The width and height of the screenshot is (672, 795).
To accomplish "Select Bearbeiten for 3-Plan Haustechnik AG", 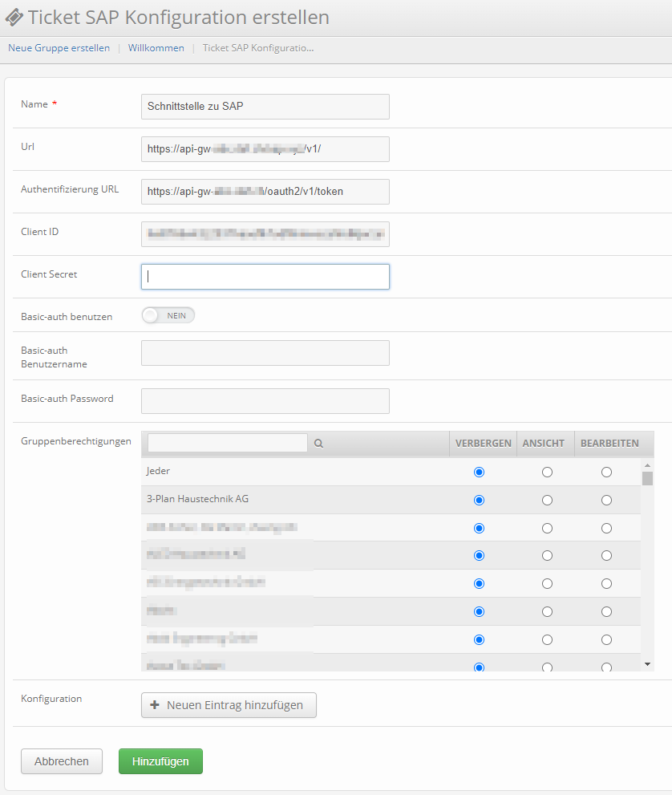I will click(606, 501).
